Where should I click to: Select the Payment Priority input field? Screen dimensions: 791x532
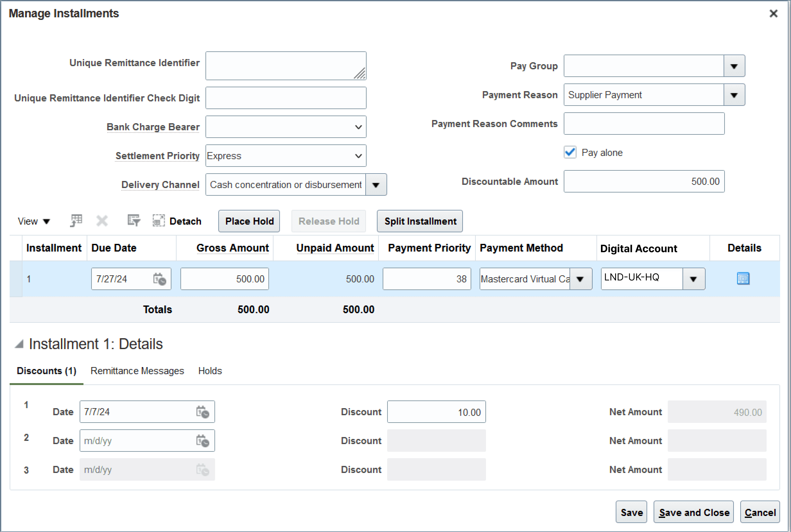click(427, 279)
